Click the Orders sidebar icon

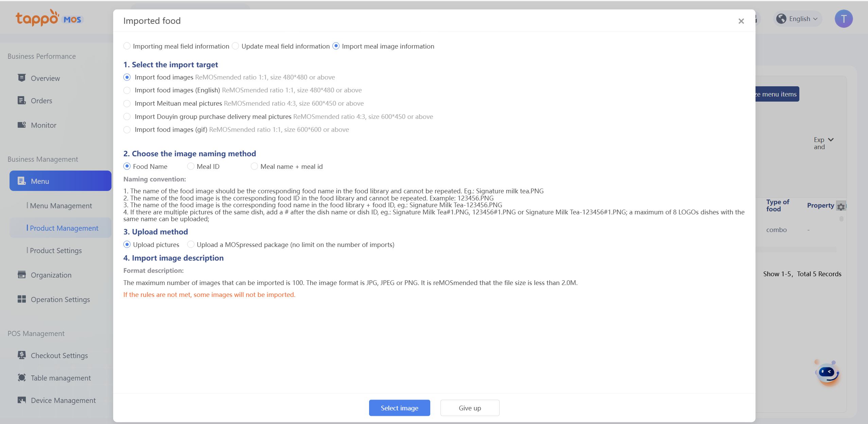click(x=22, y=100)
